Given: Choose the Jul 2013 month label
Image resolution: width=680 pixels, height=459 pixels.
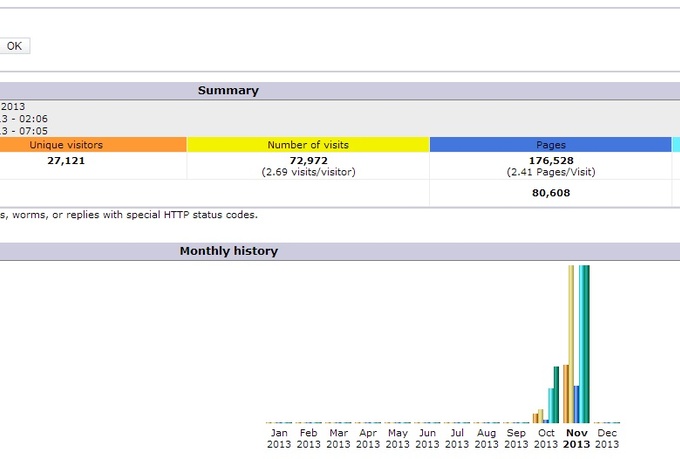Looking at the screenshot, I should 457,438.
